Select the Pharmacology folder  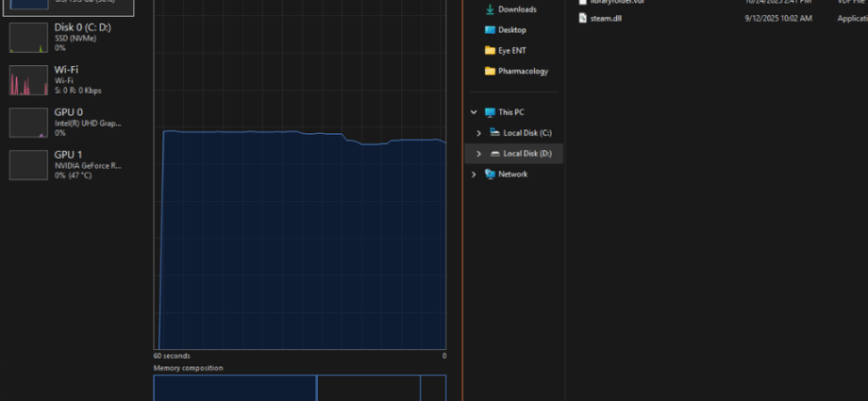(x=522, y=72)
